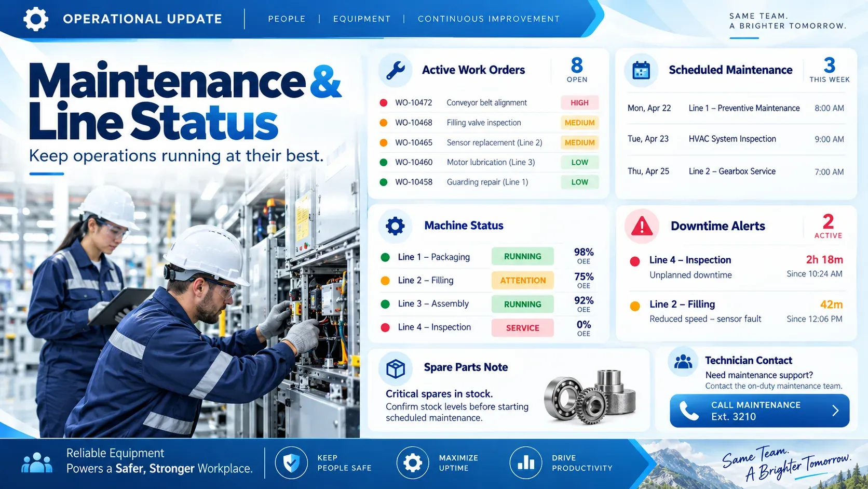Select the CONTINUOUS IMPROVEMENT header item
The image size is (868, 489).
(489, 19)
